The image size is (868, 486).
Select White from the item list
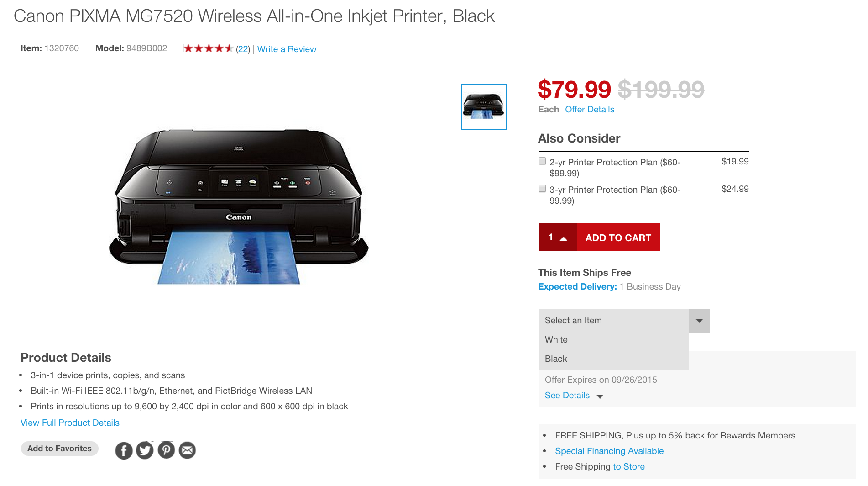click(x=556, y=339)
